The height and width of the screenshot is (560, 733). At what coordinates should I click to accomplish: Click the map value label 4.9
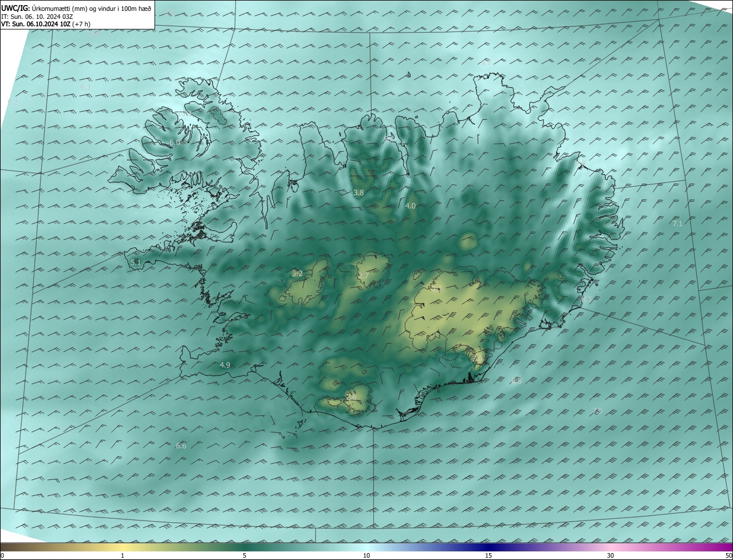coord(225,365)
